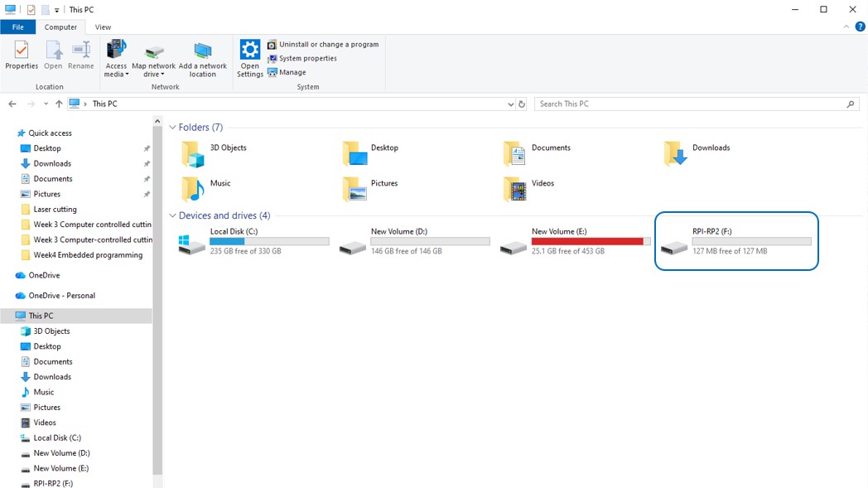Click Uninstall or change a program

323,44
